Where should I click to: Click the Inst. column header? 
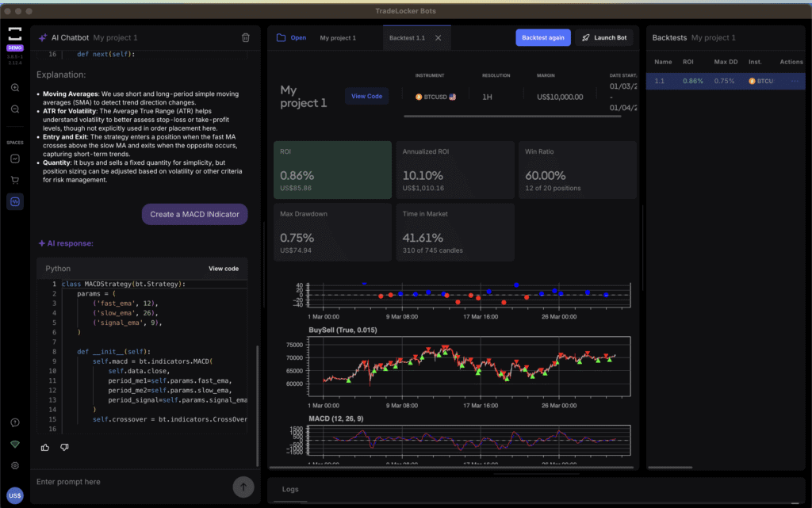pos(755,62)
